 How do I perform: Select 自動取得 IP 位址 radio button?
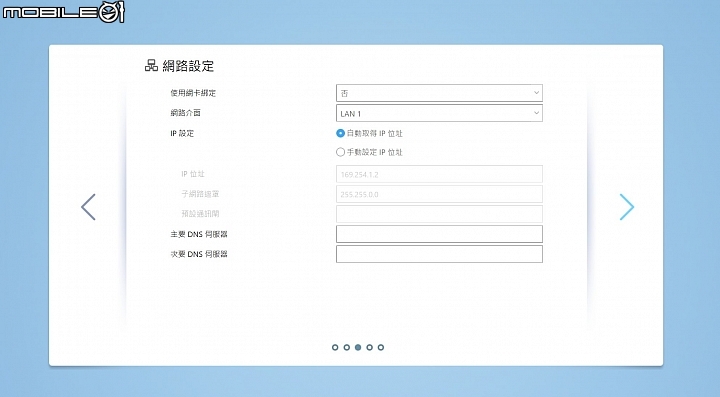pyautogui.click(x=340, y=133)
